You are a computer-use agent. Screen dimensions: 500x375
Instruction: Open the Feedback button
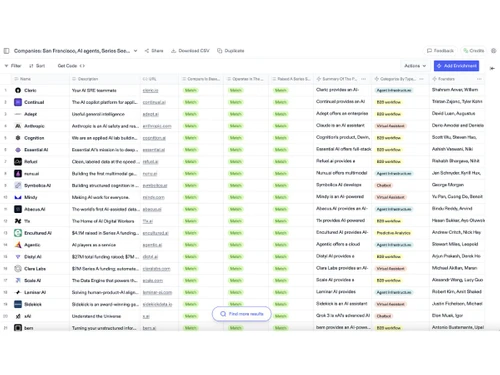pos(440,51)
